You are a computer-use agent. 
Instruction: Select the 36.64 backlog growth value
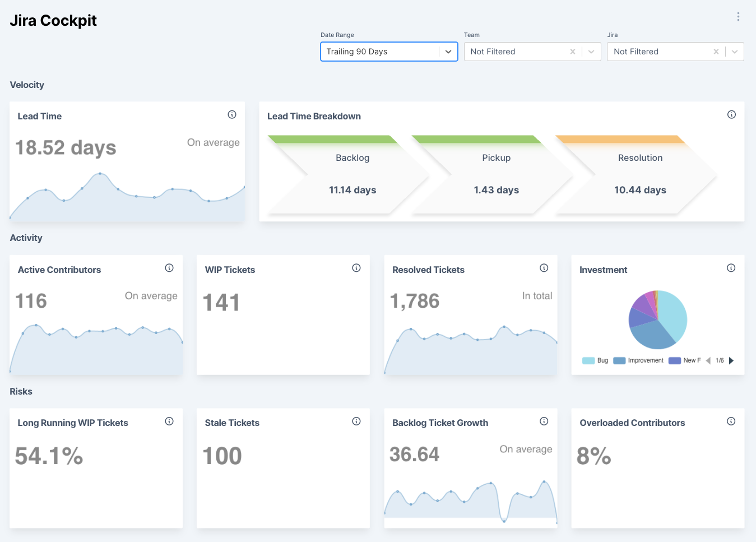pyautogui.click(x=415, y=454)
